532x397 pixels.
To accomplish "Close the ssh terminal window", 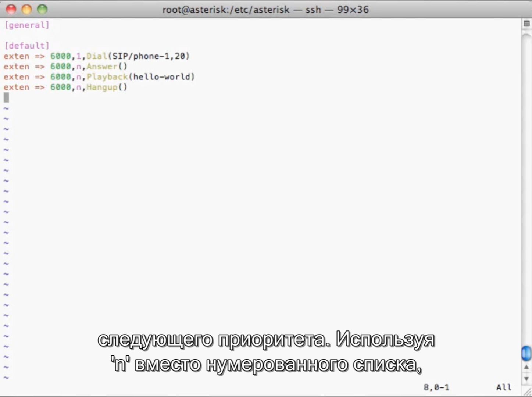I will pos(11,9).
